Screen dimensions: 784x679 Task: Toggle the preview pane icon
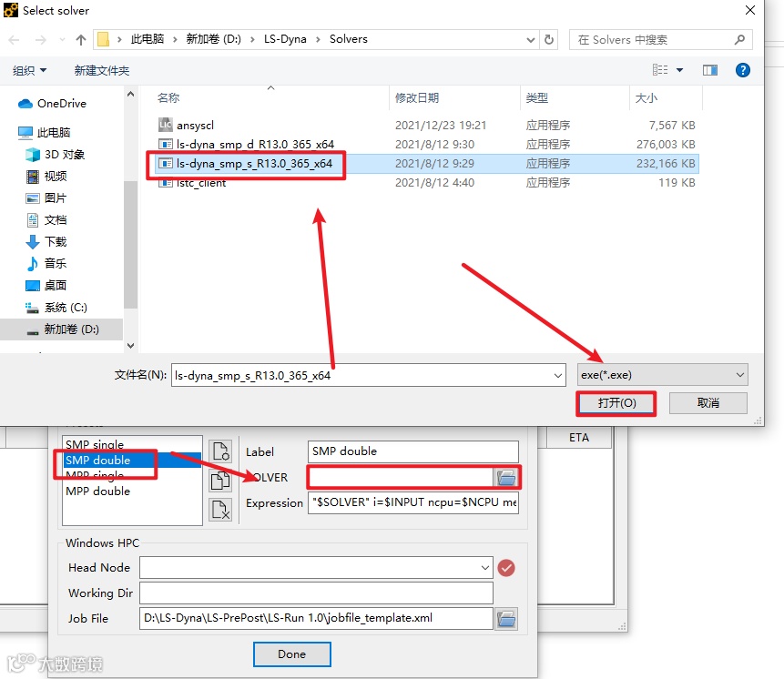click(709, 70)
